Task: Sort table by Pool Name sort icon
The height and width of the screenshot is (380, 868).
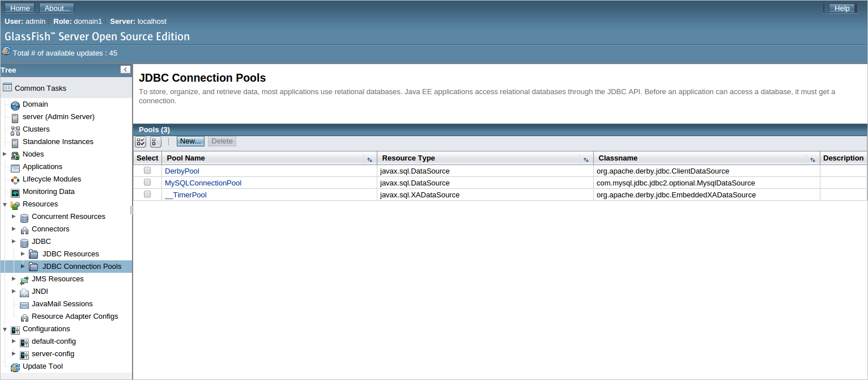Action: (x=369, y=160)
